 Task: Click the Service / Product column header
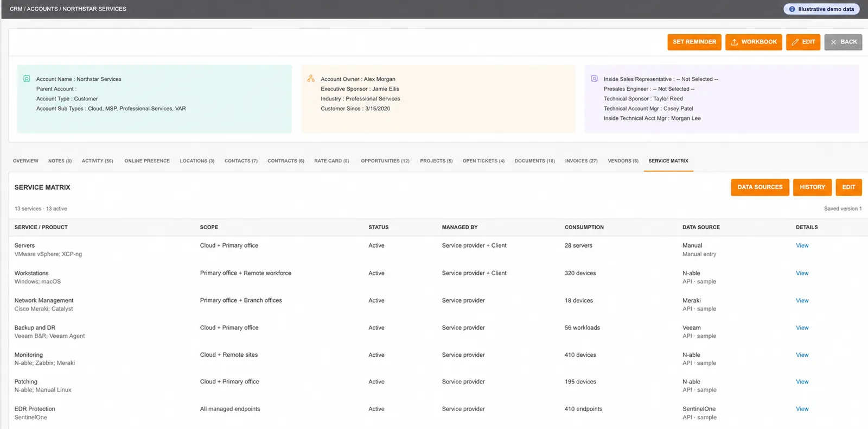point(41,227)
